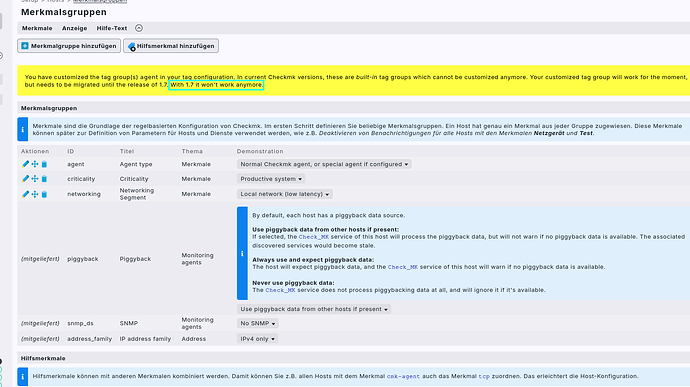Open the Agent type demonstration dropdown

(324, 164)
